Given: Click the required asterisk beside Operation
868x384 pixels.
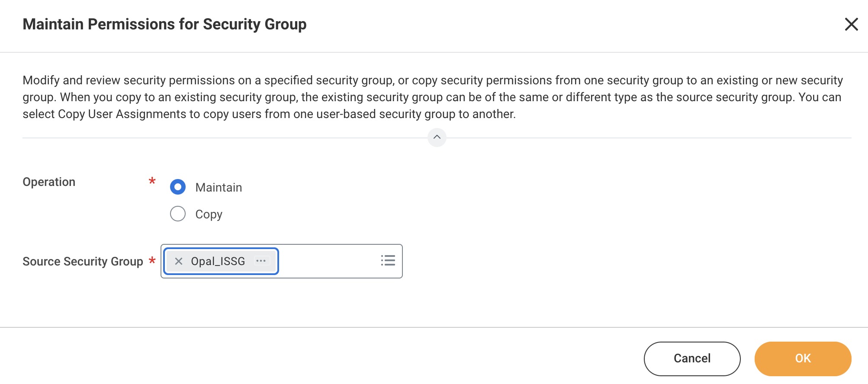Looking at the screenshot, I should coord(152,181).
